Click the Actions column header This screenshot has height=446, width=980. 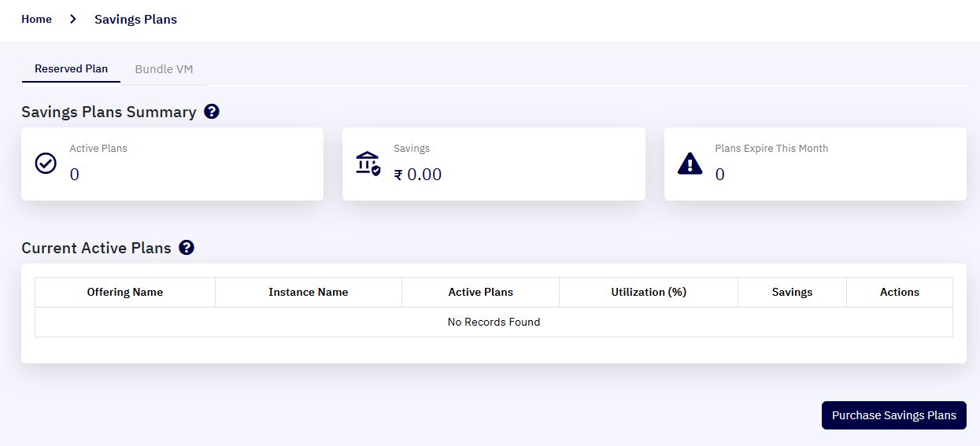(900, 292)
